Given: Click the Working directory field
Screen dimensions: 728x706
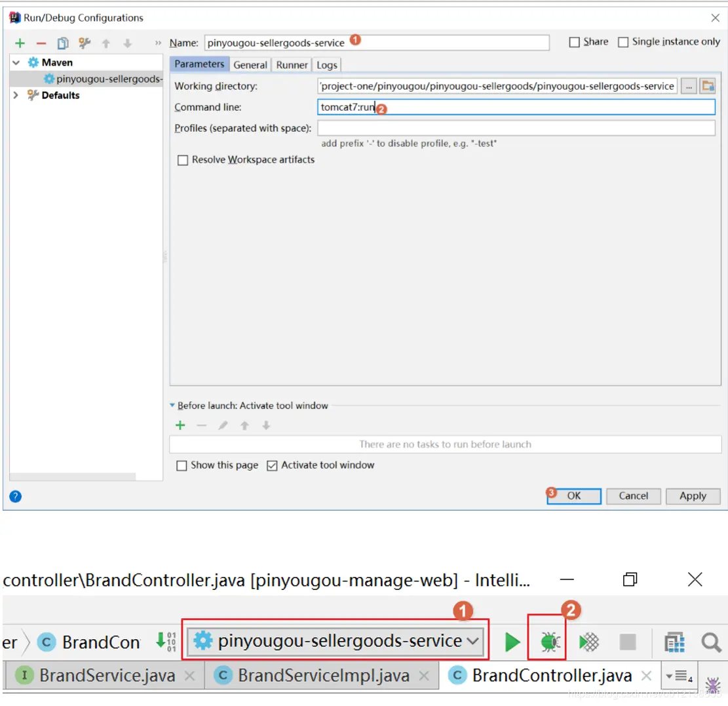Looking at the screenshot, I should coord(497,86).
